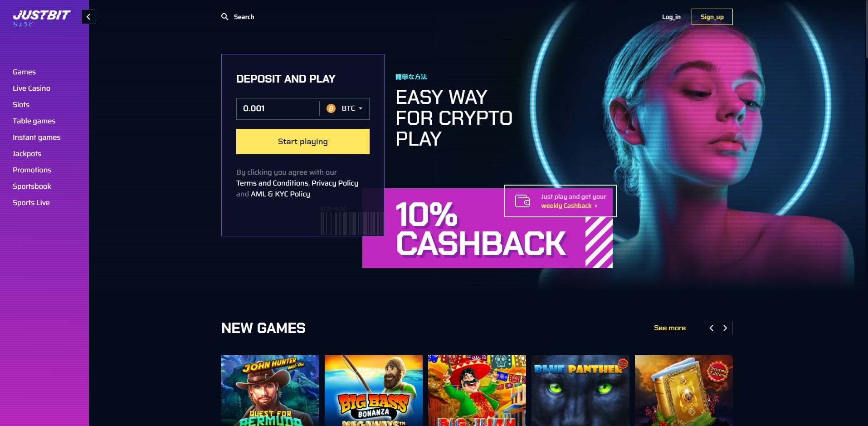Go to Sportsbook section
The width and height of the screenshot is (868, 426).
tap(32, 186)
